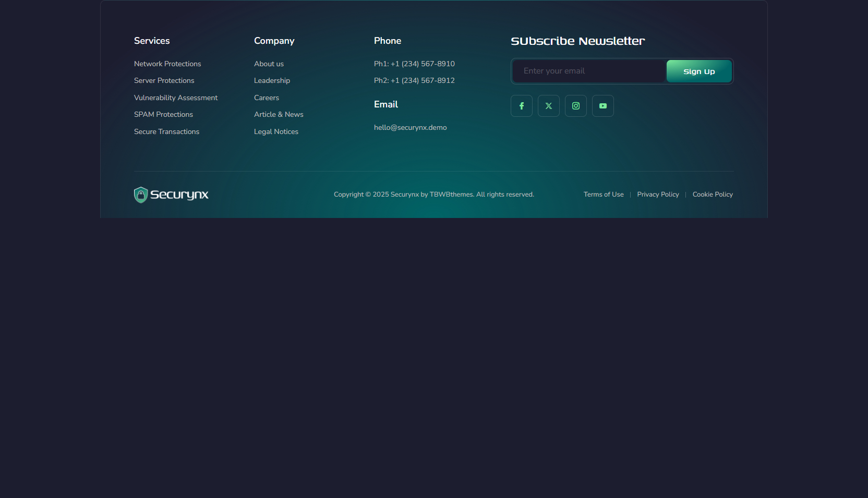The image size is (868, 498).
Task: Open the Instagram social icon
Action: [576, 106]
